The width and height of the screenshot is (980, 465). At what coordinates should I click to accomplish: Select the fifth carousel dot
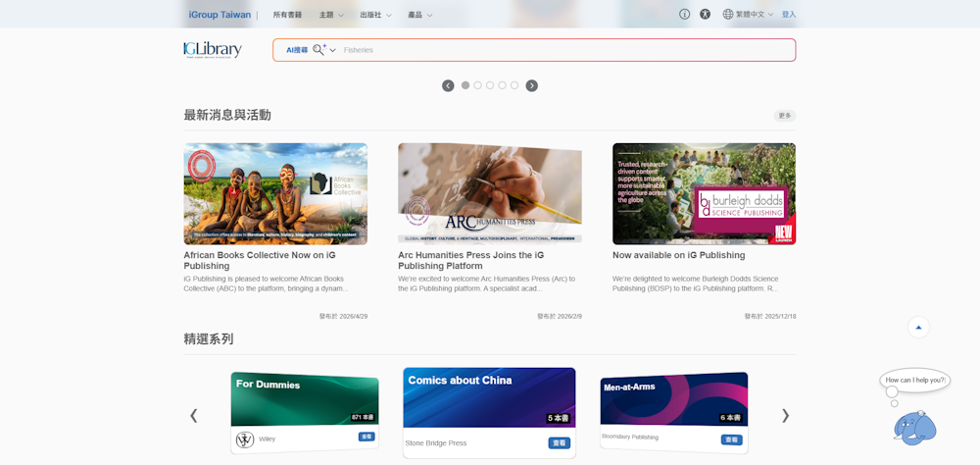point(514,85)
